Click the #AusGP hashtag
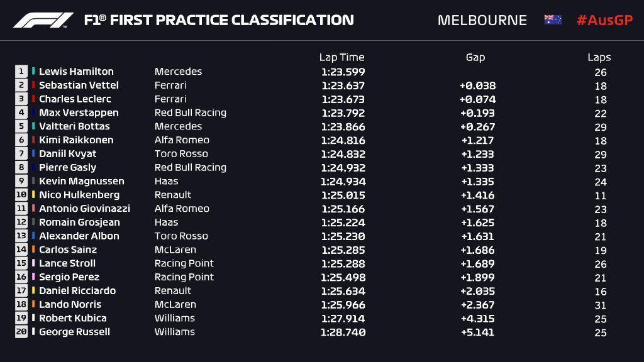This screenshot has height=362, width=644. click(x=603, y=20)
